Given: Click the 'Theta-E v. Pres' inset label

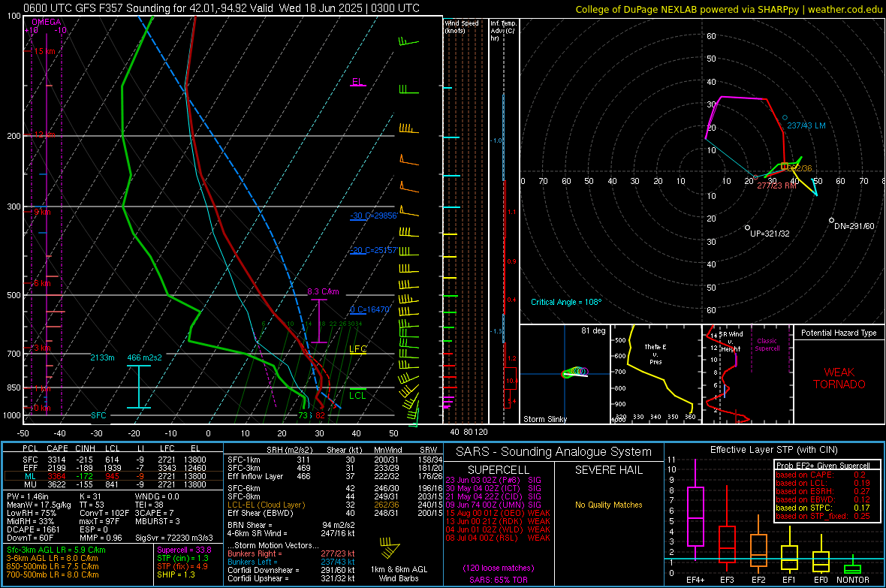Looking at the screenshot, I should click(x=655, y=354).
